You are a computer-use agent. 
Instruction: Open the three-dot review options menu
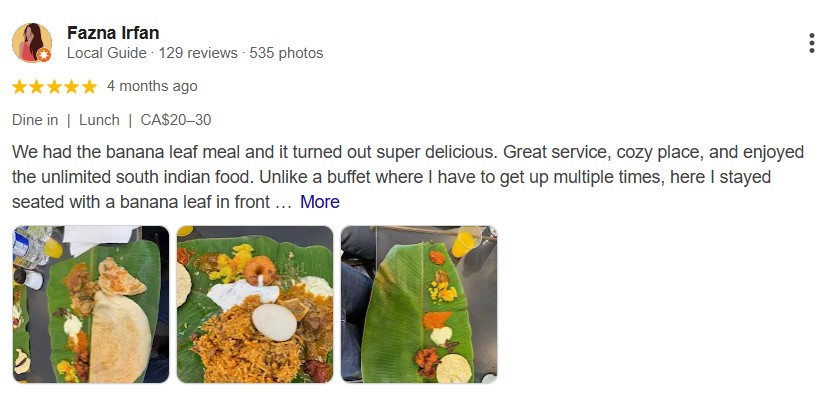tap(811, 43)
